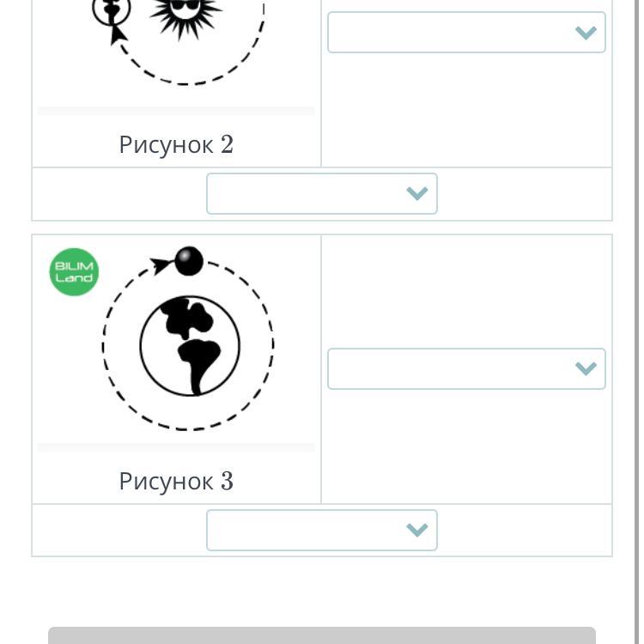This screenshot has width=644, height=644.
Task: Click the chevron arrow beside Рисунок 2 image
Action: click(x=586, y=33)
